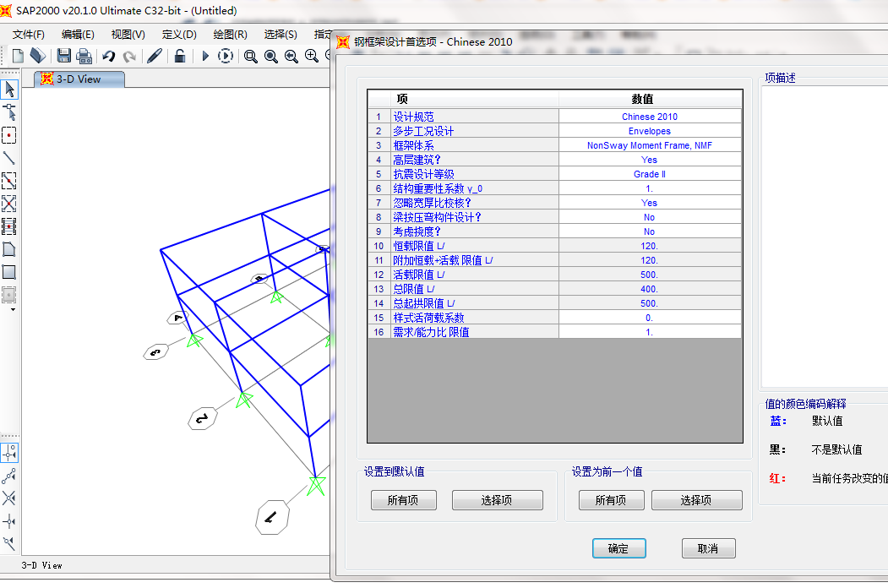Toggle snap to intersections

pyautogui.click(x=9, y=498)
